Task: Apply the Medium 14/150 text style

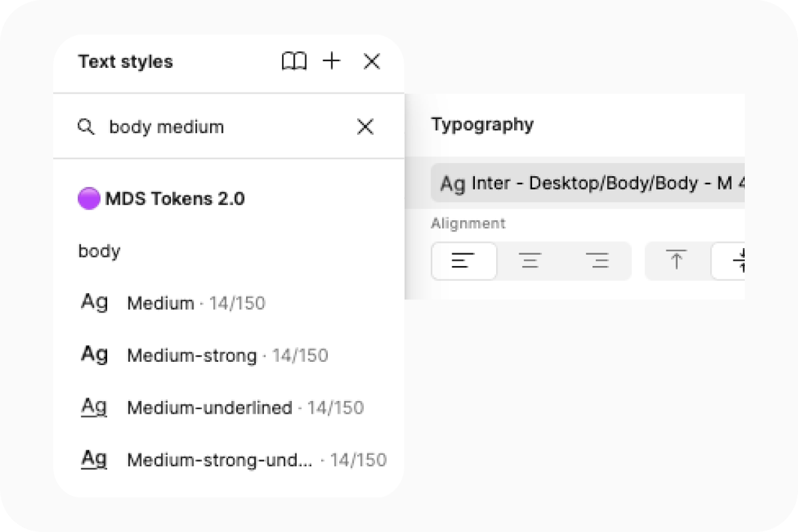Action: tap(196, 303)
